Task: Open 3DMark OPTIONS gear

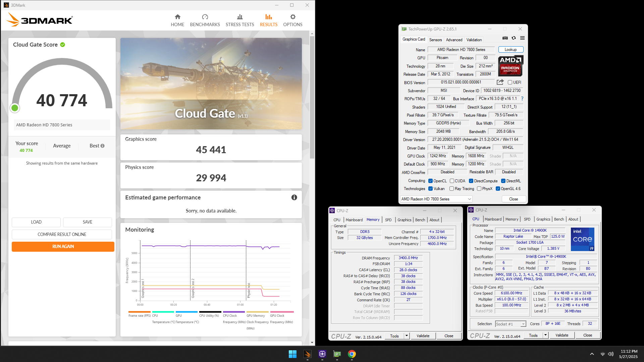Action: (x=293, y=20)
